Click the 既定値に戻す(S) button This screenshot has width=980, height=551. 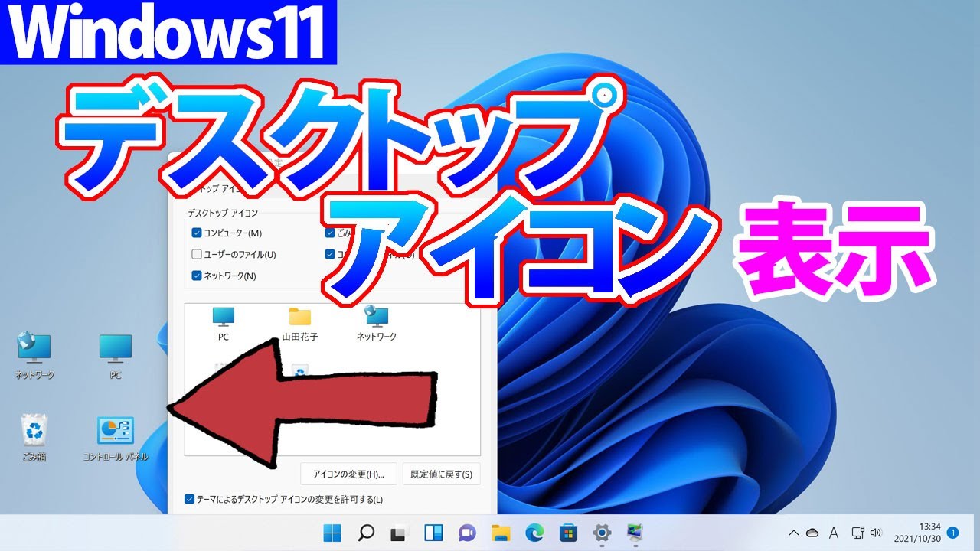(x=442, y=474)
